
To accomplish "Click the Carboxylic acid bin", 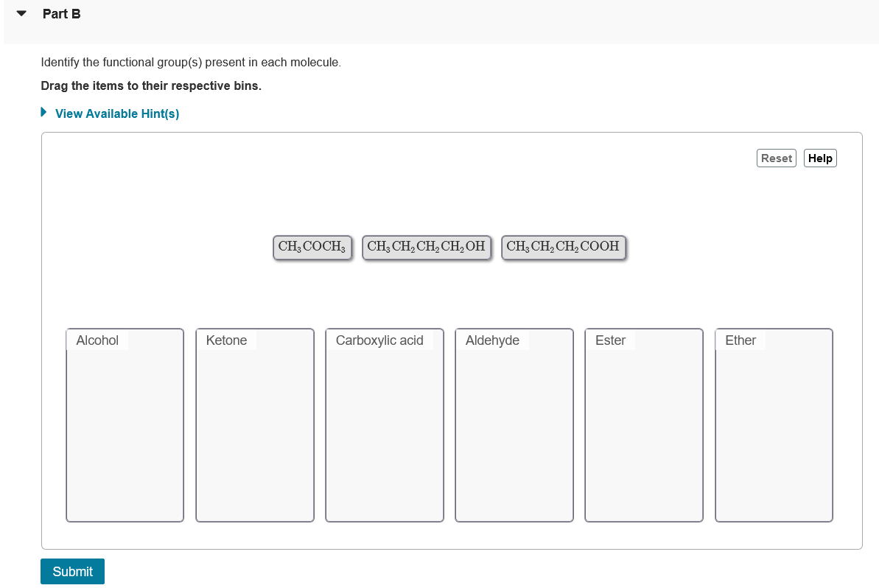I will coord(384,425).
